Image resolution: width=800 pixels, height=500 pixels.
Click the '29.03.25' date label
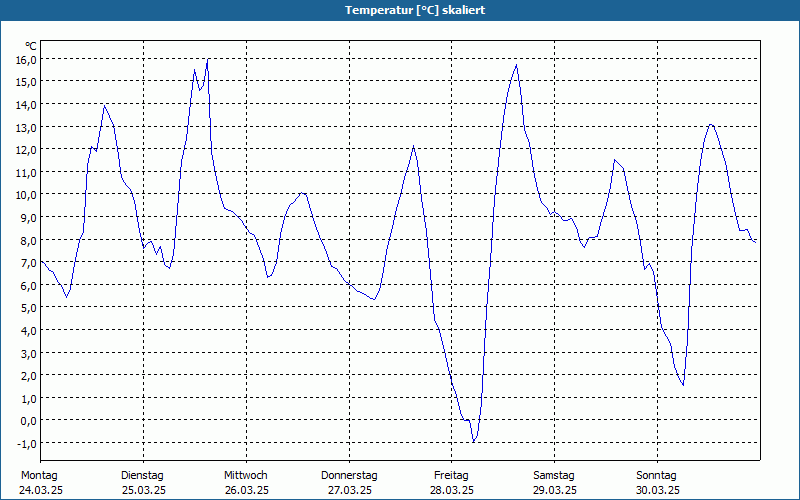tap(555, 490)
